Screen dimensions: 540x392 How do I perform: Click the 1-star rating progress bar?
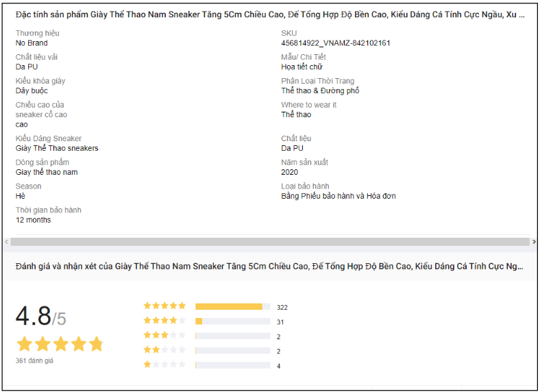(232, 365)
